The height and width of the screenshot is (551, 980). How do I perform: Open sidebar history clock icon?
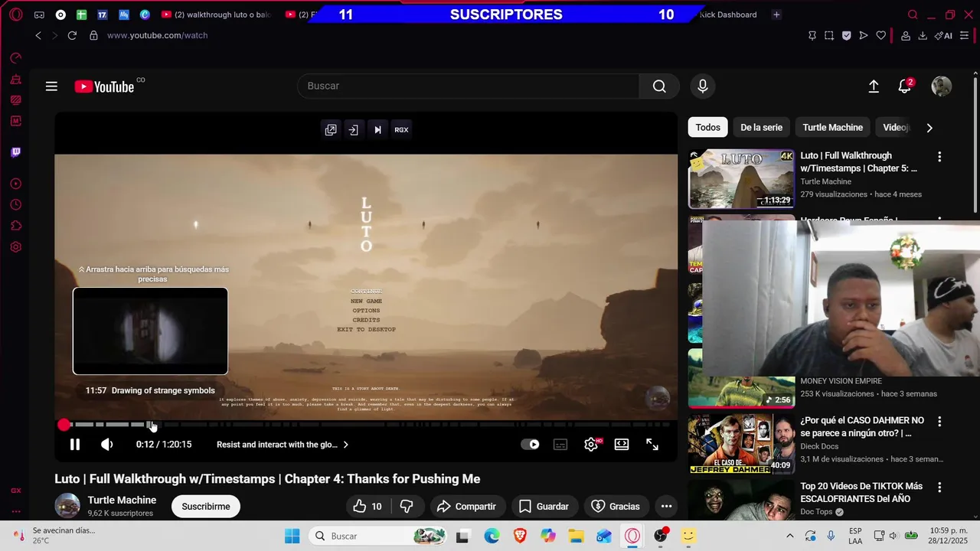[x=16, y=205]
